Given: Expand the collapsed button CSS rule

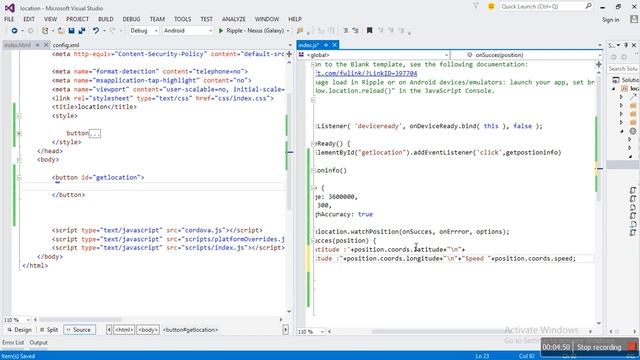Looking at the screenshot, I should 19,133.
